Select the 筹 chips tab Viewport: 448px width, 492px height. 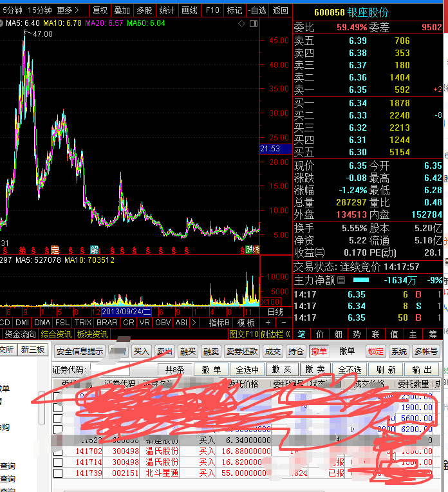tap(433, 334)
